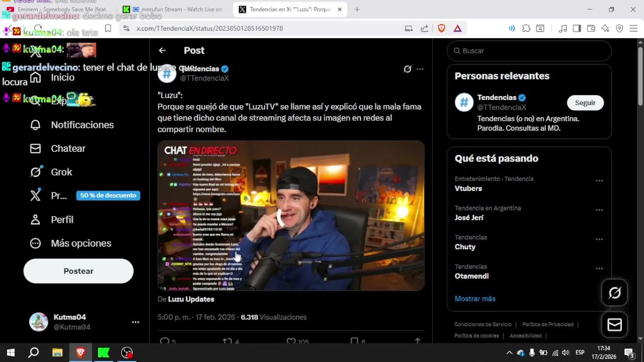Open Política de cookies link

476,336
